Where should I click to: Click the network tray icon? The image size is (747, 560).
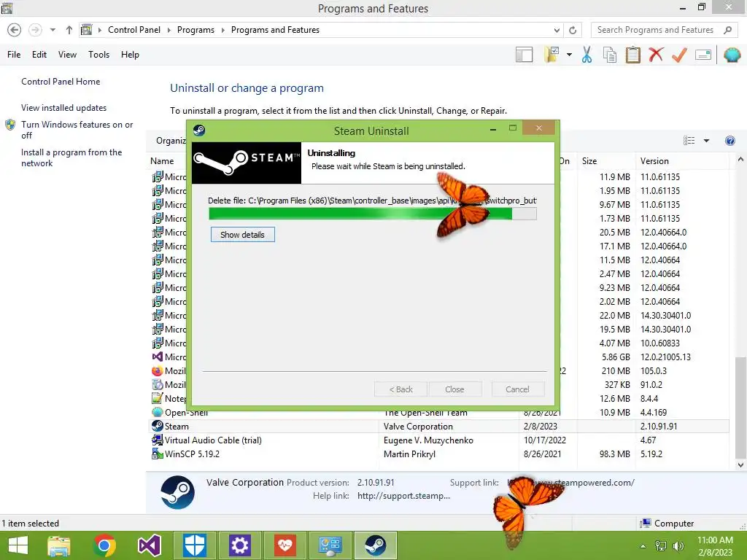[661, 546]
